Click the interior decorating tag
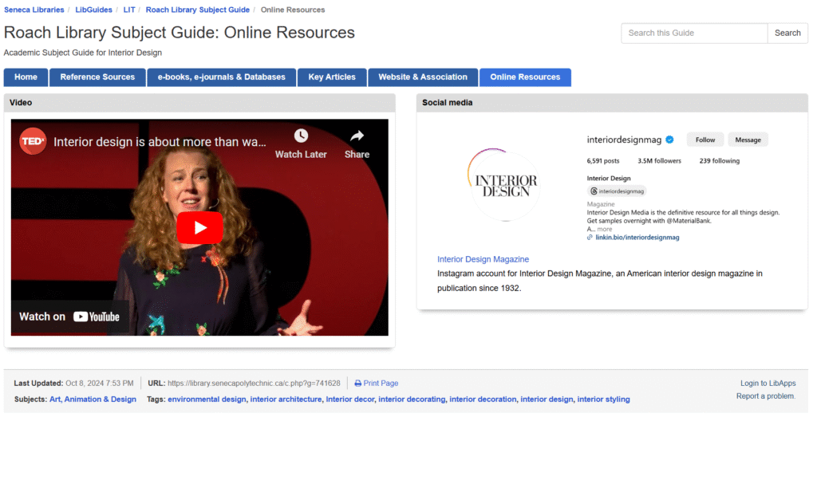817x504 pixels. 412,400
